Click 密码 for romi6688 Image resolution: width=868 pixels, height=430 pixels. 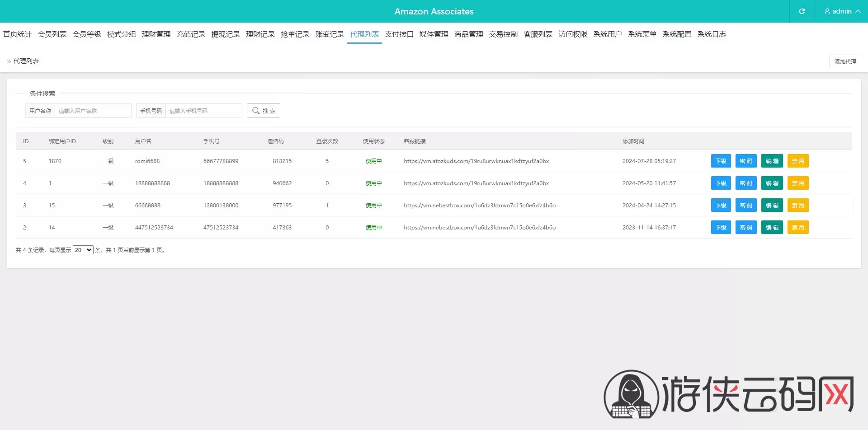[x=746, y=161]
